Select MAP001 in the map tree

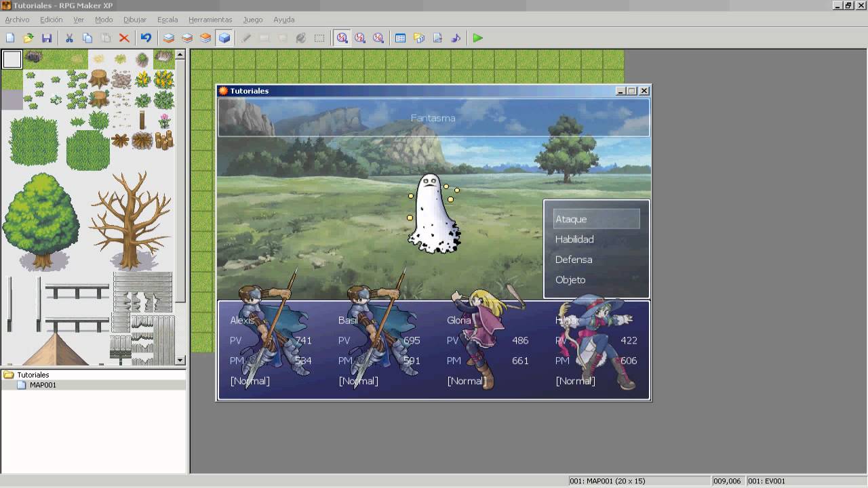(43, 385)
